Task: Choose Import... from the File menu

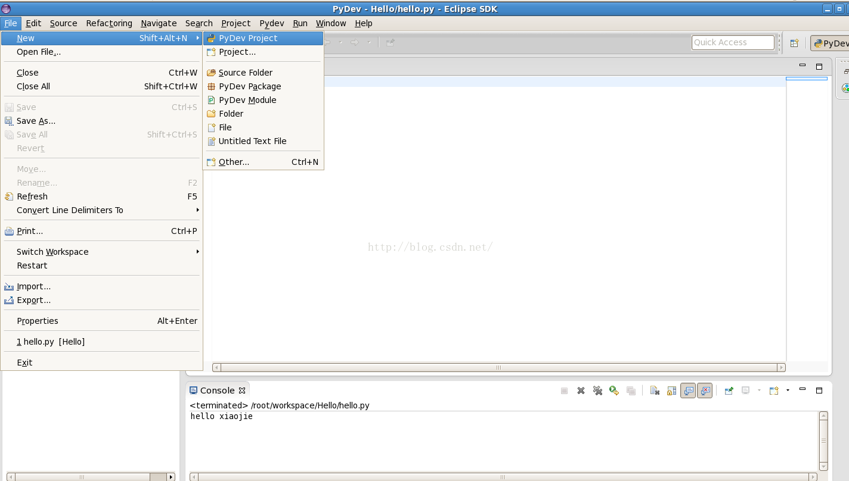Action: coord(102,287)
